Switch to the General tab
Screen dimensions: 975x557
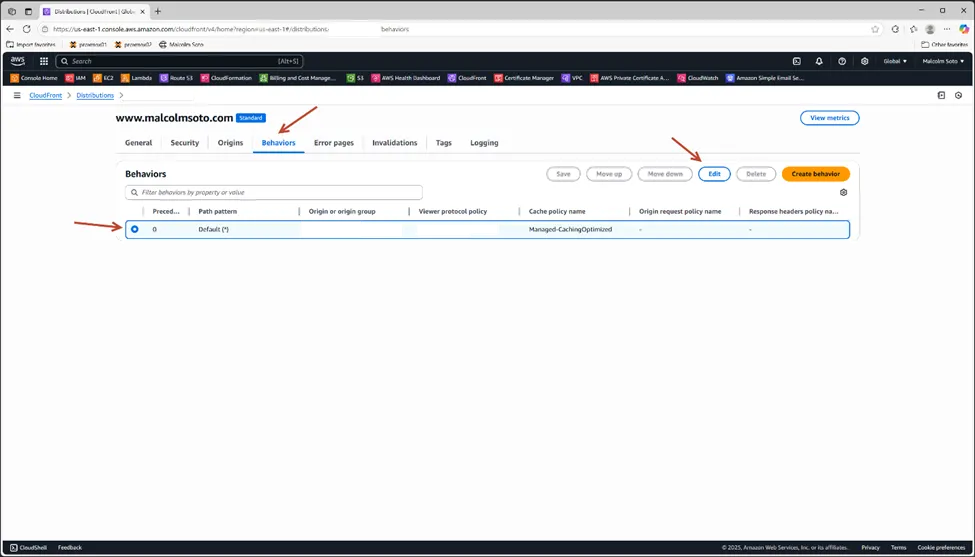click(138, 142)
